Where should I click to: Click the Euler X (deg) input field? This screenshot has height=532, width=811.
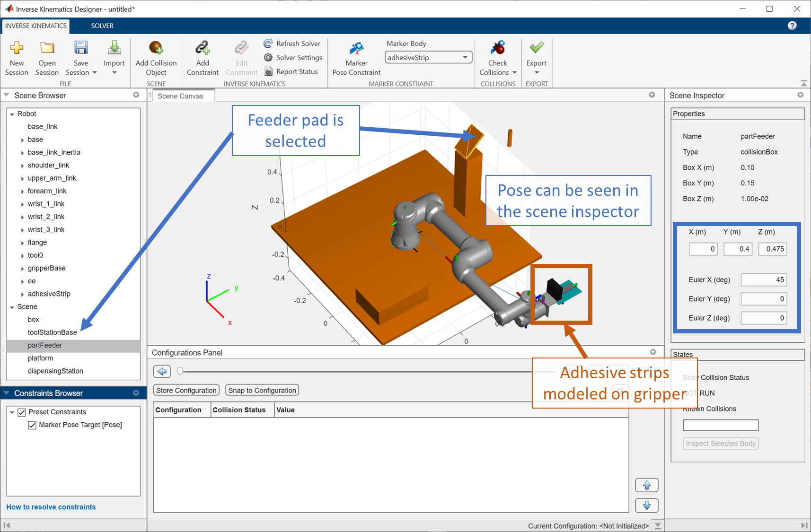coord(764,280)
